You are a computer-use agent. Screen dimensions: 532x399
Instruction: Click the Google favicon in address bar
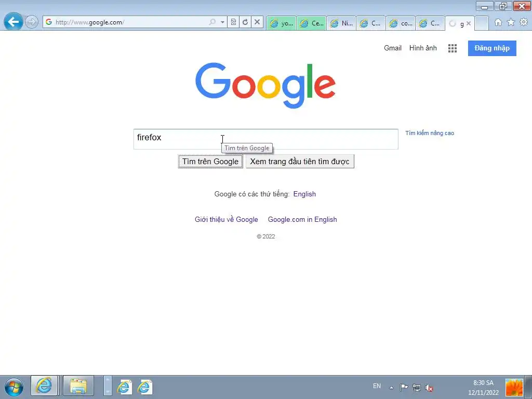click(49, 22)
